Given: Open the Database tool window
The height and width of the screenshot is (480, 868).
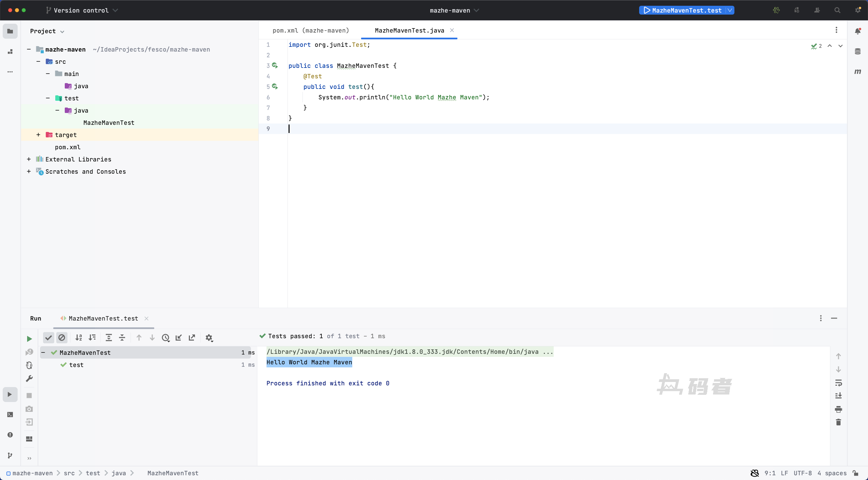Looking at the screenshot, I should [x=857, y=51].
